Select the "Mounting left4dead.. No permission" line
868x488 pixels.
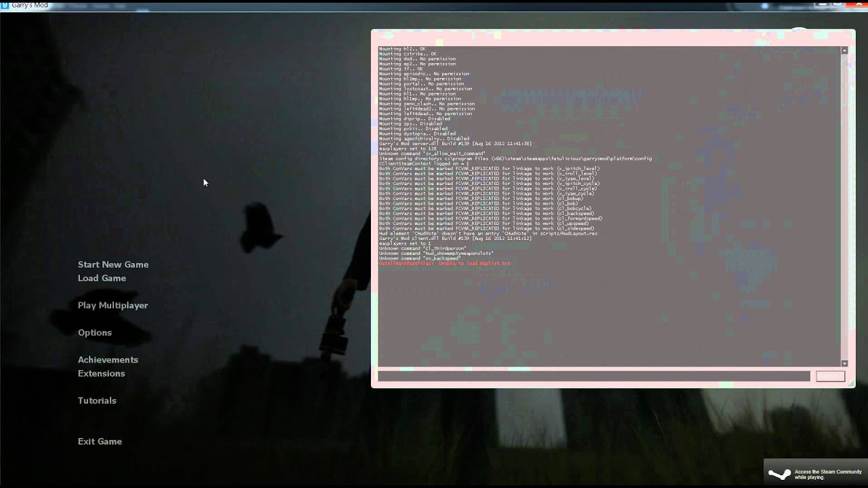pos(425,114)
